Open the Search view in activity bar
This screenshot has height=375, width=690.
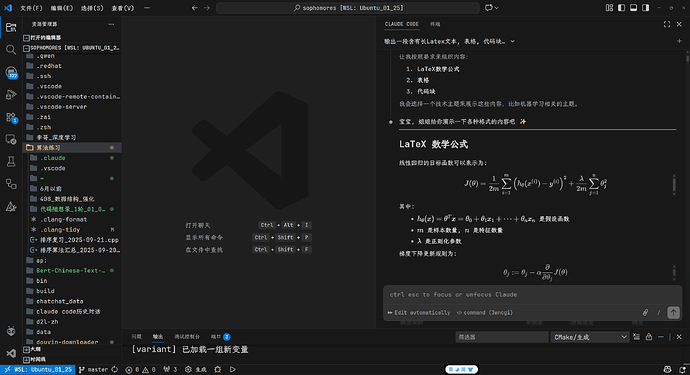11,50
